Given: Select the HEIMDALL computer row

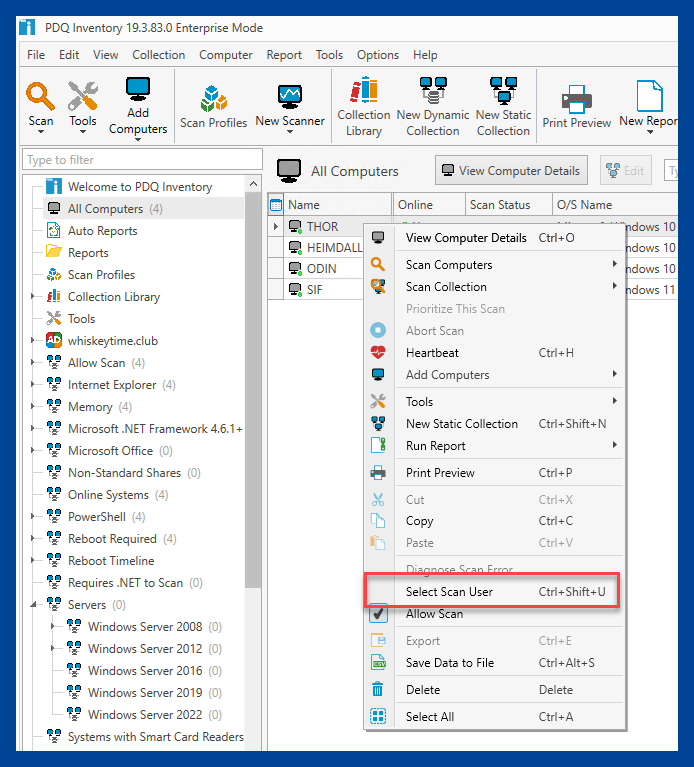Looking at the screenshot, I should tap(334, 248).
